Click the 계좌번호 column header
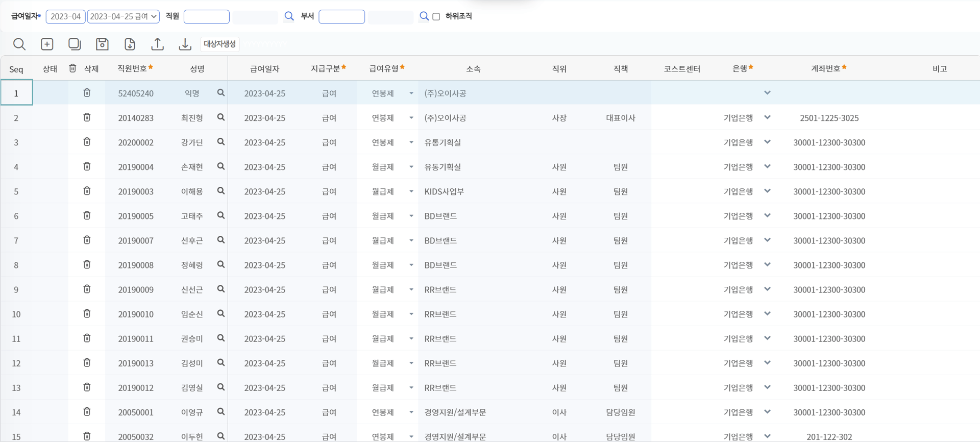This screenshot has width=980, height=442. (x=829, y=68)
